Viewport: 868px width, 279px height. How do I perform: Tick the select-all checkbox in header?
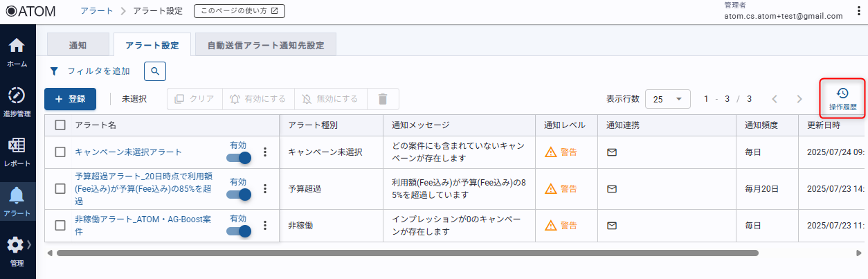pos(60,125)
